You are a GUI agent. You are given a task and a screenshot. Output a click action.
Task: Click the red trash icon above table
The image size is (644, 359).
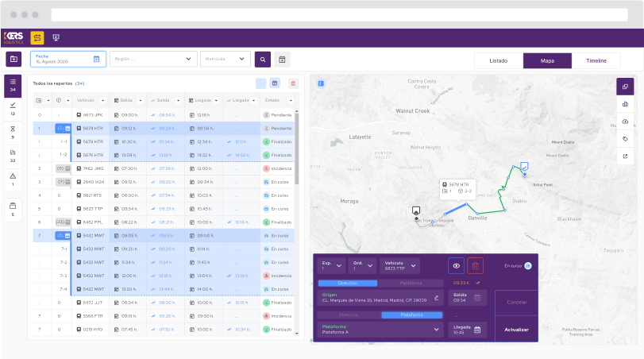pos(293,83)
